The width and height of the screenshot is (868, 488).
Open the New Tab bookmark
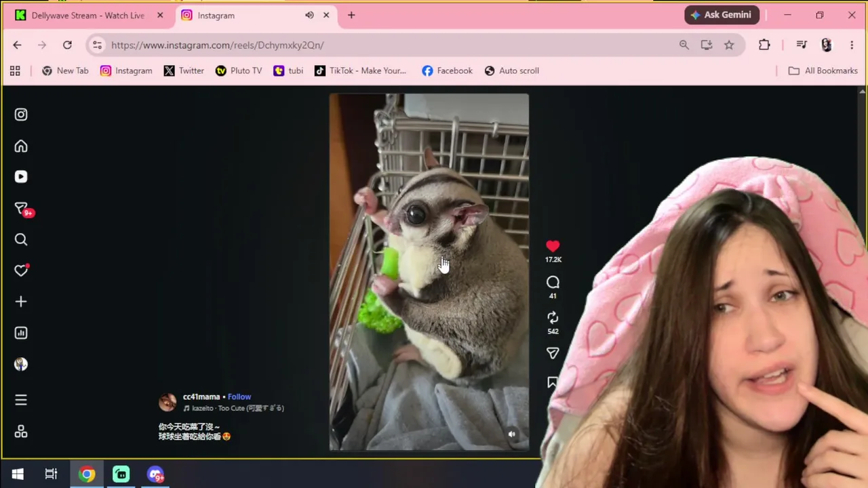(x=65, y=70)
